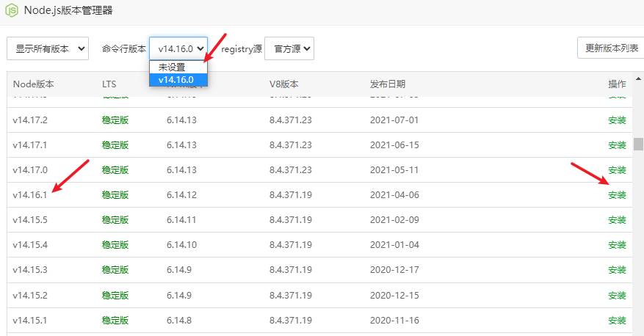Click 稳定版 label in v14.17.2 row
The image size is (644, 336).
(115, 120)
